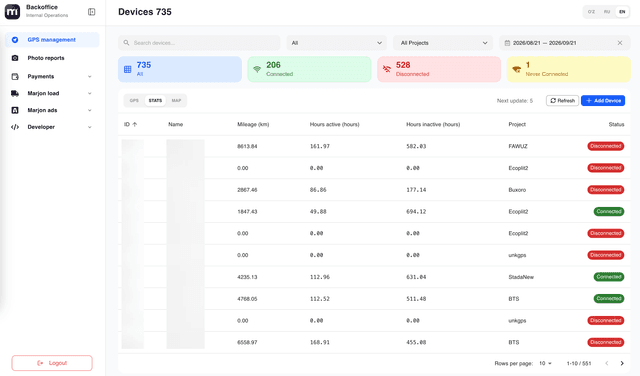Click the Disconnected wifi-off icon

387,69
